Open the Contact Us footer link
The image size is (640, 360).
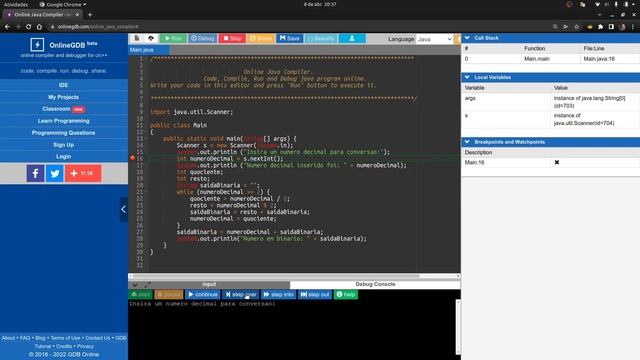(x=98, y=338)
